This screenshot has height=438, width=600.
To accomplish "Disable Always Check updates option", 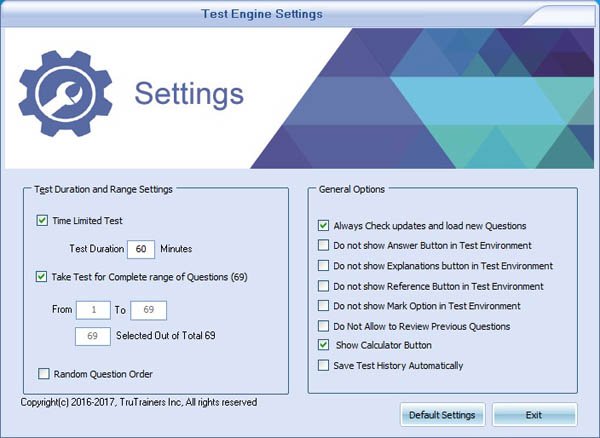I will (x=323, y=225).
